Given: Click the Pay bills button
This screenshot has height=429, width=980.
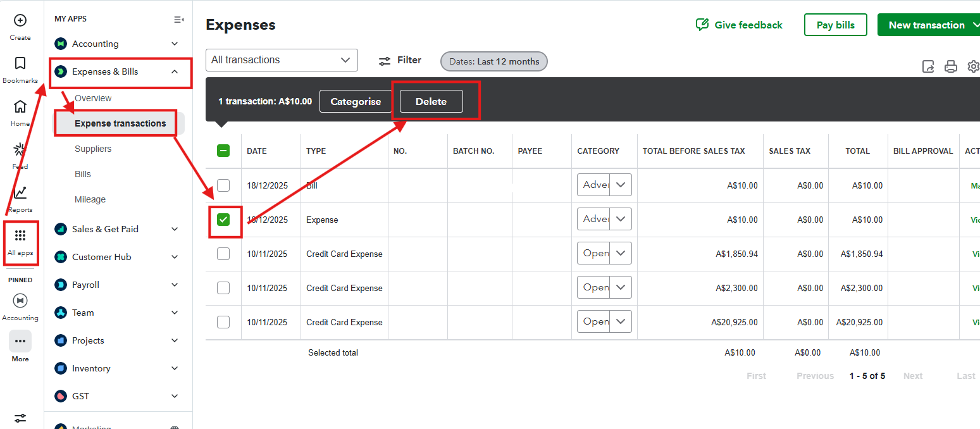Looking at the screenshot, I should tap(836, 25).
